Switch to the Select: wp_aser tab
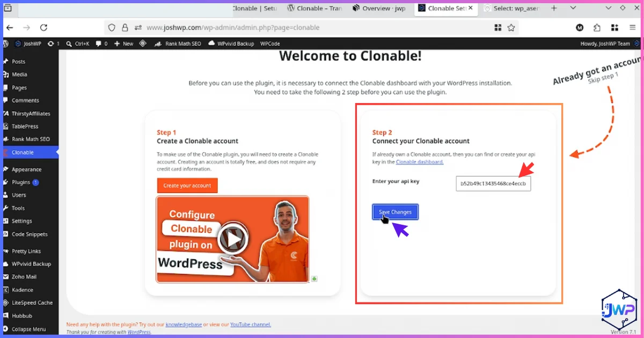 tap(511, 8)
